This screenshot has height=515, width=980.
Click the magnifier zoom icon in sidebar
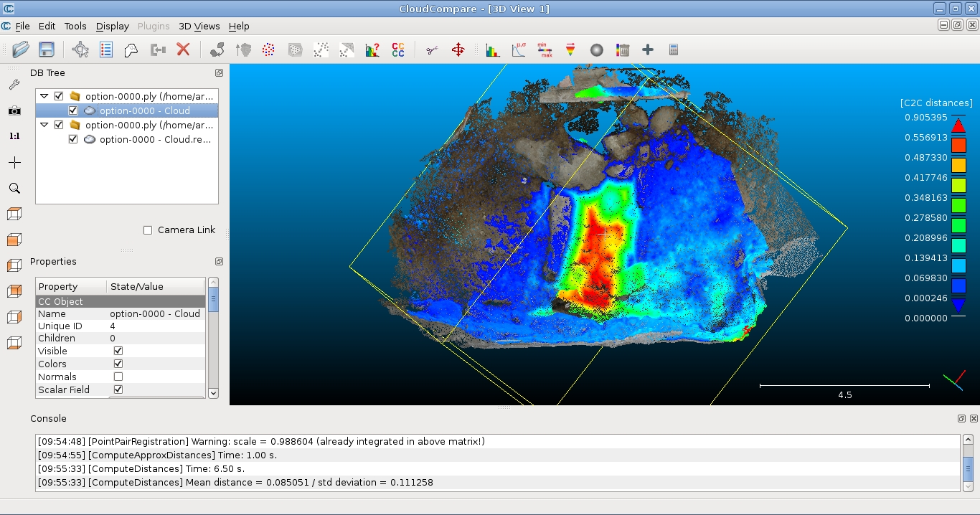coord(14,189)
